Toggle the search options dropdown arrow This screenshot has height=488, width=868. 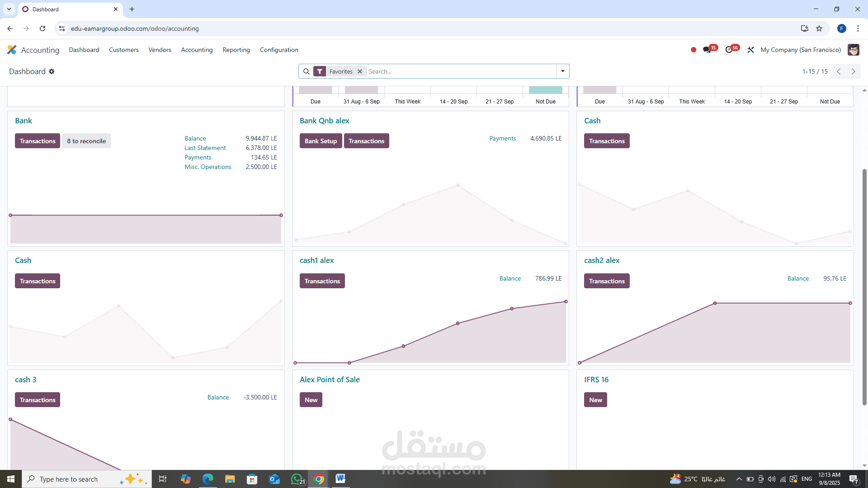coord(562,71)
